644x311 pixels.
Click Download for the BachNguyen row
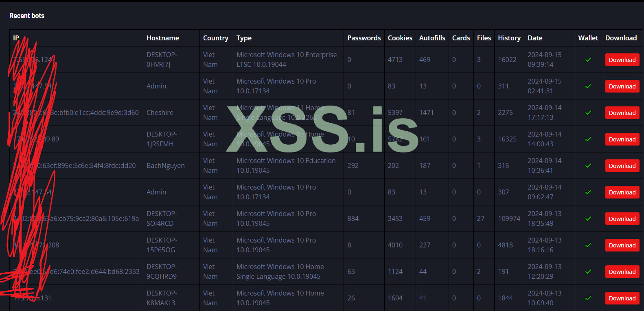[622, 165]
